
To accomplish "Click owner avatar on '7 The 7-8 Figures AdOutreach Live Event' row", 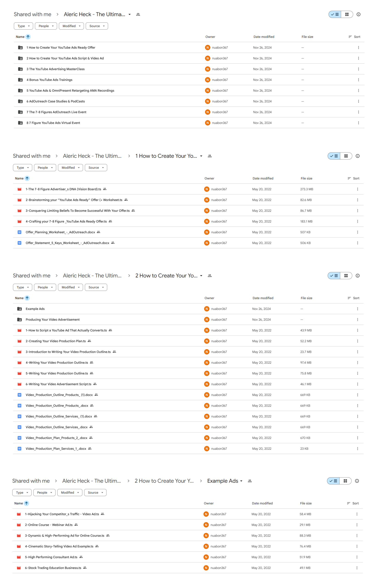I will [x=208, y=112].
